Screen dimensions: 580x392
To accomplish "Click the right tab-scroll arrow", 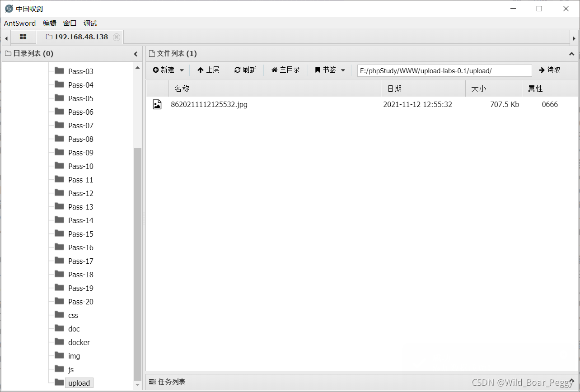I will (x=574, y=37).
